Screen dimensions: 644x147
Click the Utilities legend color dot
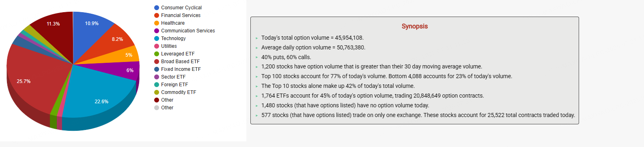157,46
